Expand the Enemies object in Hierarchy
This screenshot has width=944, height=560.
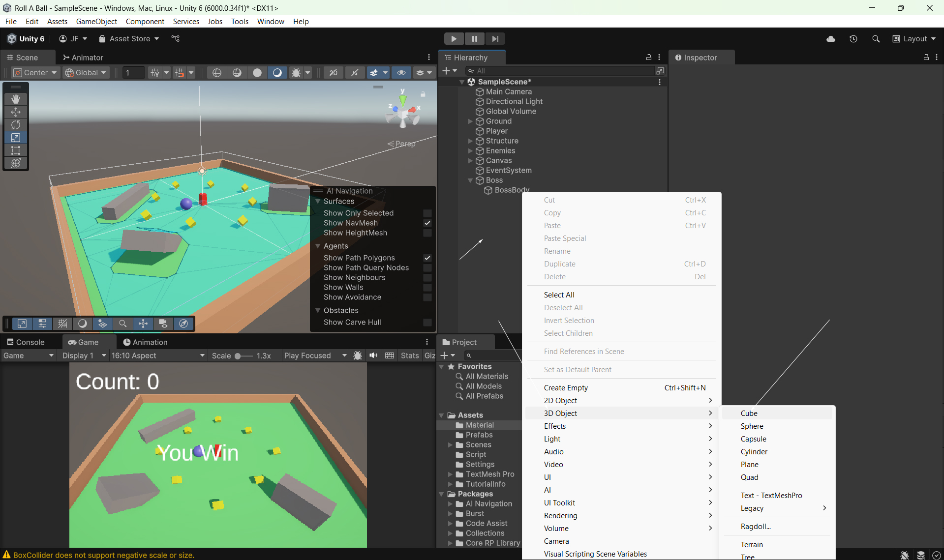470,151
